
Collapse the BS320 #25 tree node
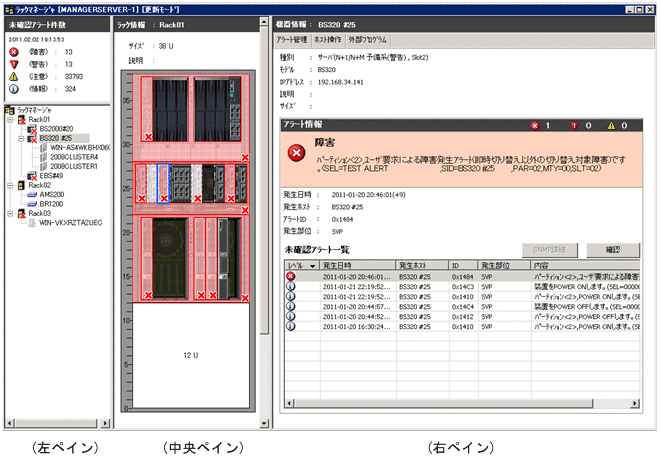tap(20, 138)
